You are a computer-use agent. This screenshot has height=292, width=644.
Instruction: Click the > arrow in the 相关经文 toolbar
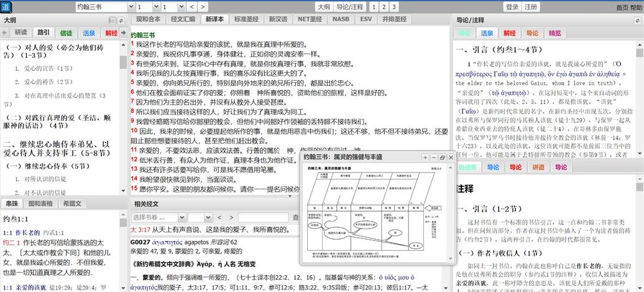click(231, 217)
